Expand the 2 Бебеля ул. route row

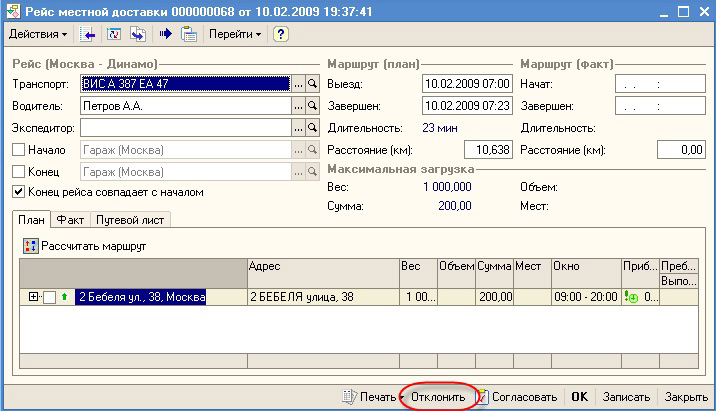coord(34,297)
